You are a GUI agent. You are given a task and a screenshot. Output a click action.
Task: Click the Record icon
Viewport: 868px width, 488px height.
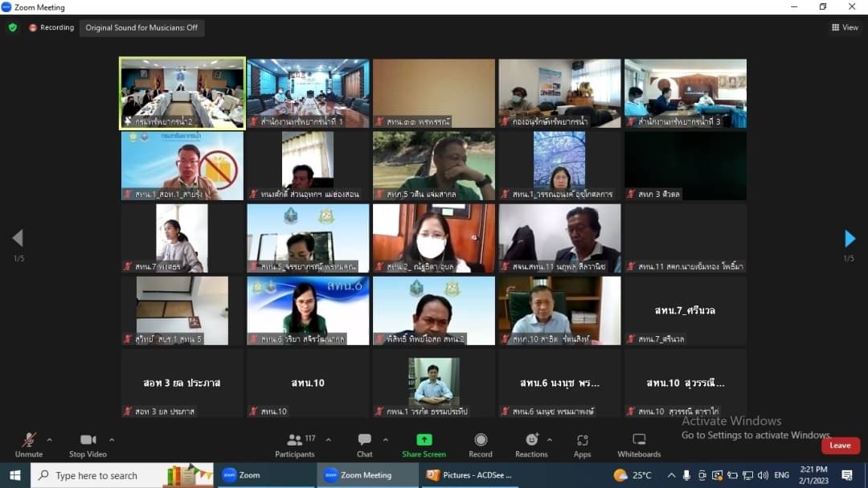click(481, 440)
